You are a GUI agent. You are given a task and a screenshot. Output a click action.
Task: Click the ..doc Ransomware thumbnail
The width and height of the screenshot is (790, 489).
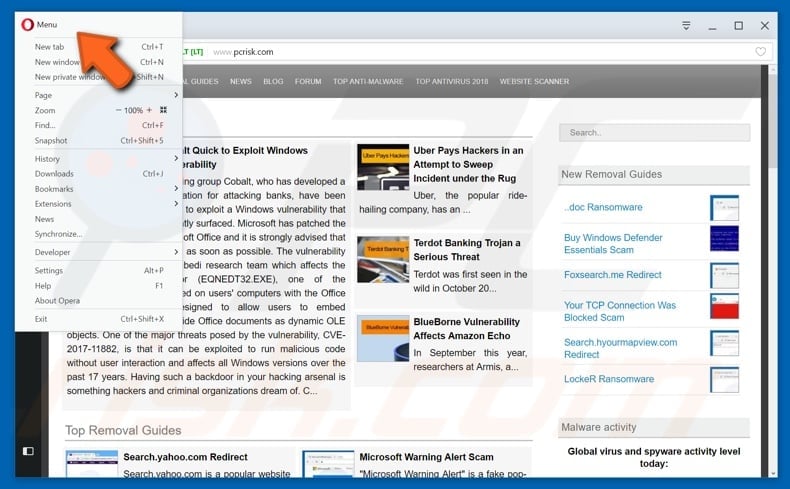click(x=725, y=207)
